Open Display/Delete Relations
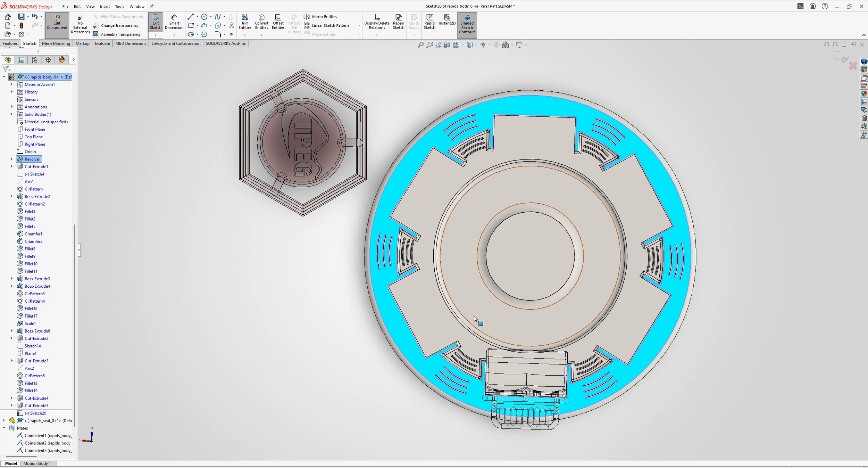The height and width of the screenshot is (468, 868). click(x=376, y=22)
